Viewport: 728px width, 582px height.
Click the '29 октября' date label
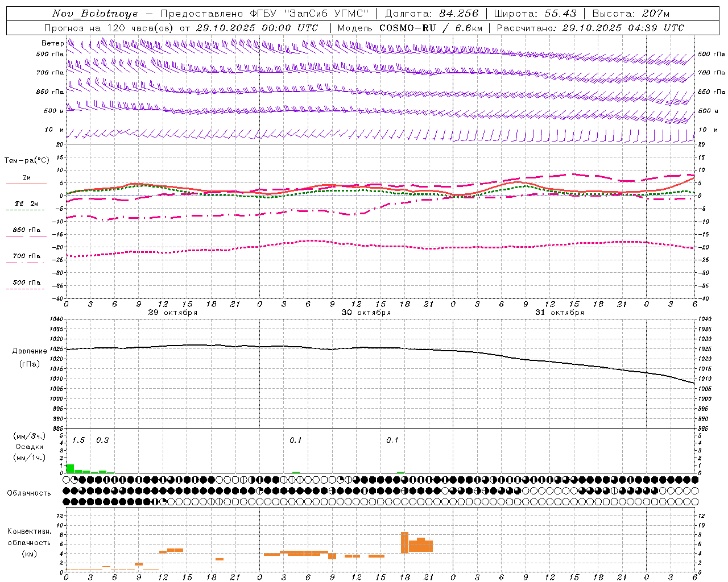173,313
